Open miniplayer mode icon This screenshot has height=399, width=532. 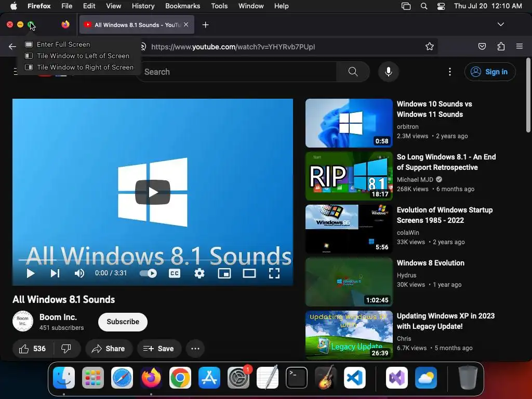[x=224, y=273]
